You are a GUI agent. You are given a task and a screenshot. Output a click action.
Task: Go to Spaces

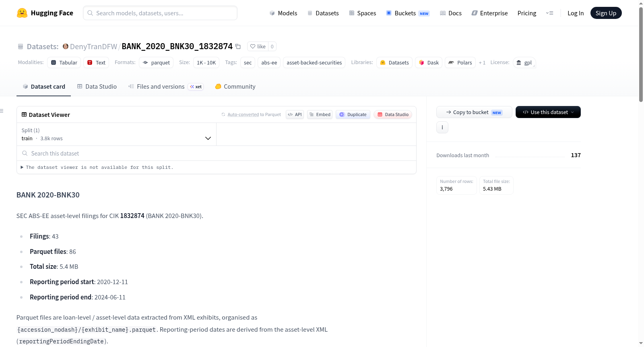coord(362,13)
